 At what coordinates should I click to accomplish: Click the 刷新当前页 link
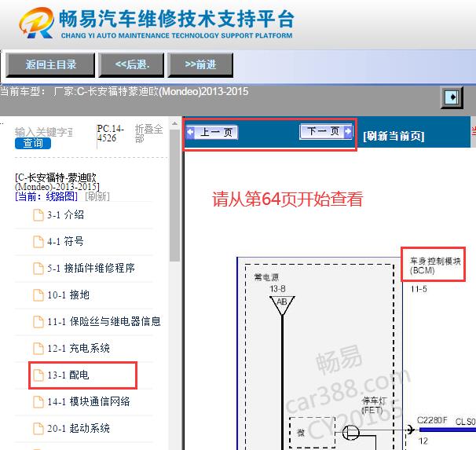point(394,136)
